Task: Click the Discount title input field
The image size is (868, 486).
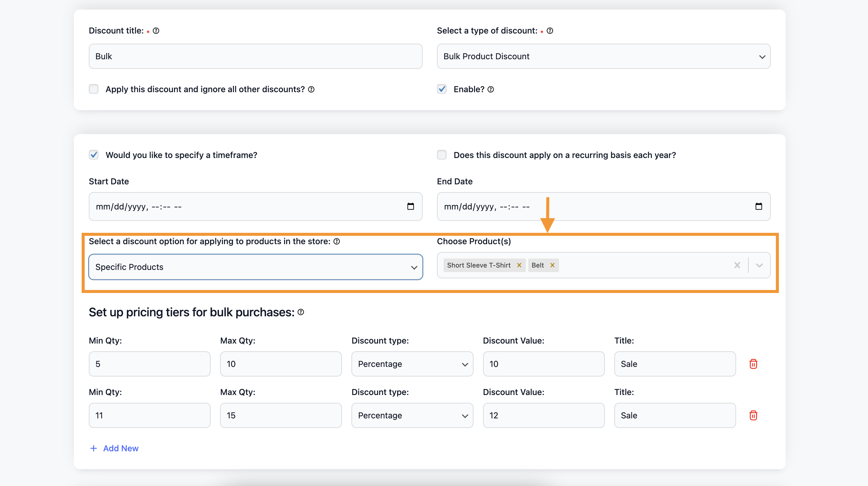Action: point(255,56)
